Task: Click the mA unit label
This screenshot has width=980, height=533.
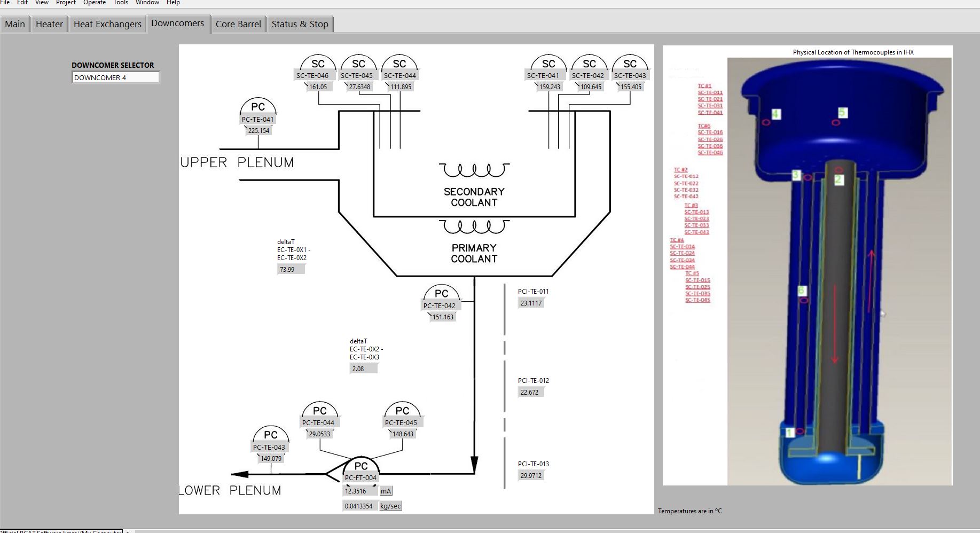Action: coord(386,491)
